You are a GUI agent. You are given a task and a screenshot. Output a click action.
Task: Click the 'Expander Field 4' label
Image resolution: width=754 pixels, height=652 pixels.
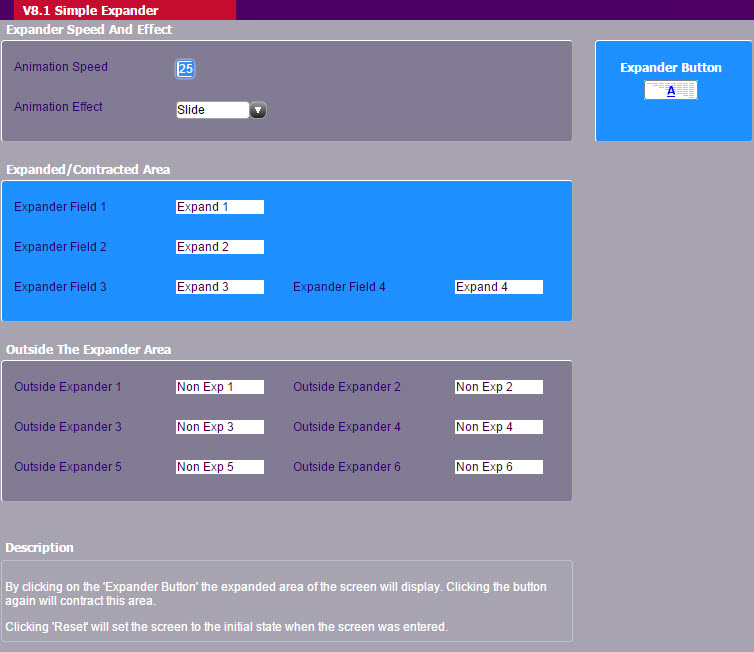pyautogui.click(x=339, y=287)
